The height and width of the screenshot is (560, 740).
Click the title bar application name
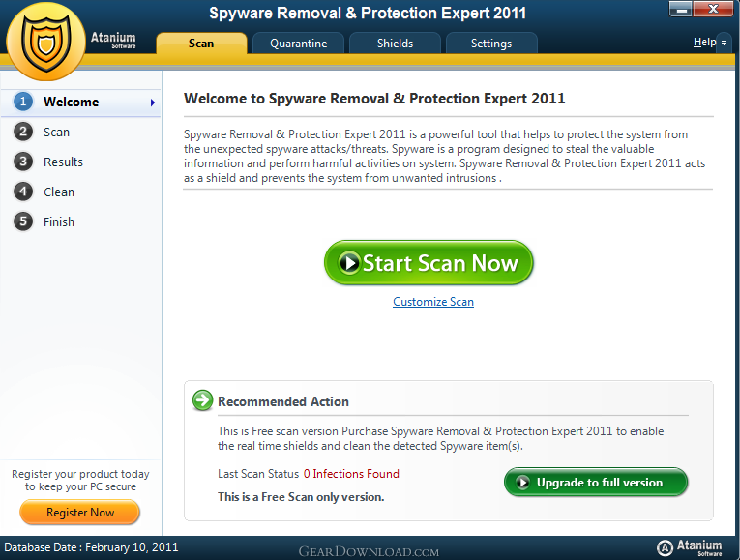pos(368,13)
